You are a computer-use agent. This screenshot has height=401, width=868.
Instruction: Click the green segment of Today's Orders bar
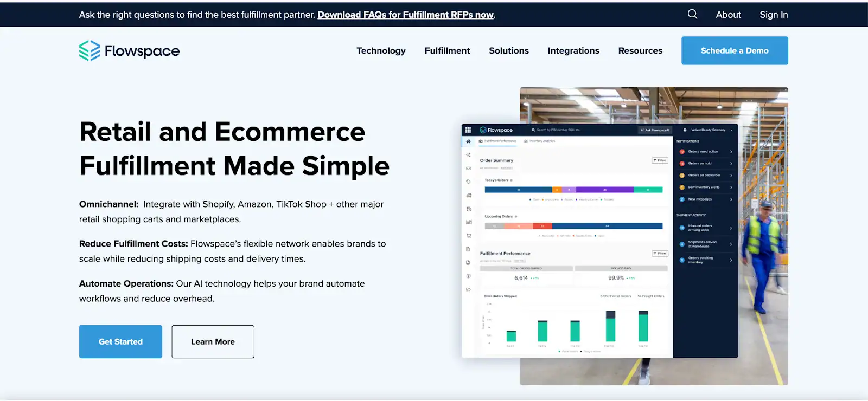pyautogui.click(x=648, y=190)
